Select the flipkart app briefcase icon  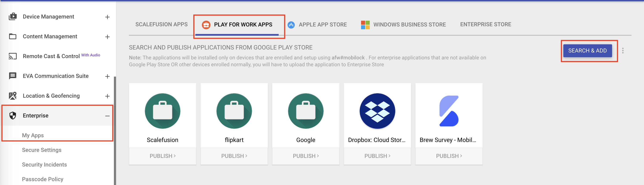point(234,111)
